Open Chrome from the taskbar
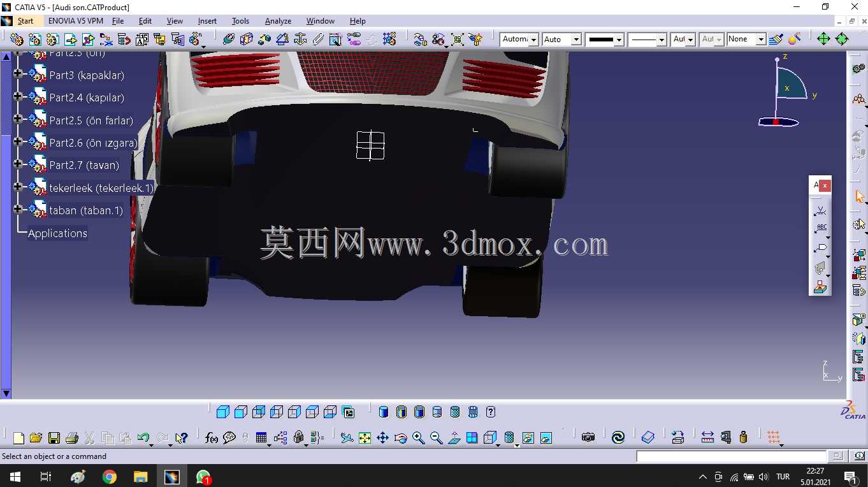This screenshot has width=868, height=487. [x=110, y=476]
